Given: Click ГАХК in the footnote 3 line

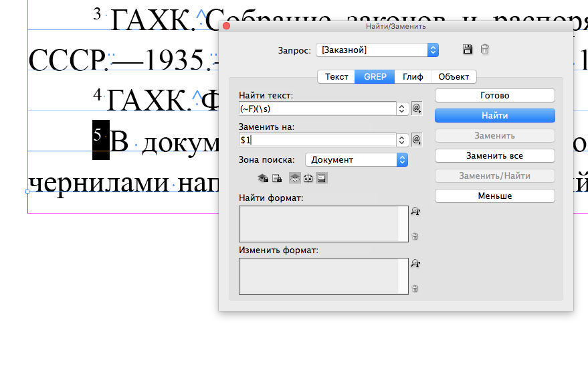Looking at the screenshot, I should [x=150, y=20].
